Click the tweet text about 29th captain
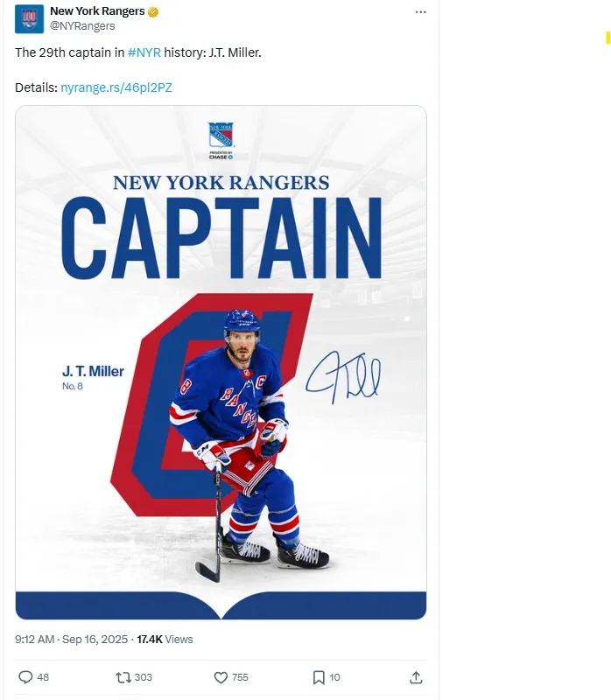The image size is (611, 700). click(x=138, y=52)
